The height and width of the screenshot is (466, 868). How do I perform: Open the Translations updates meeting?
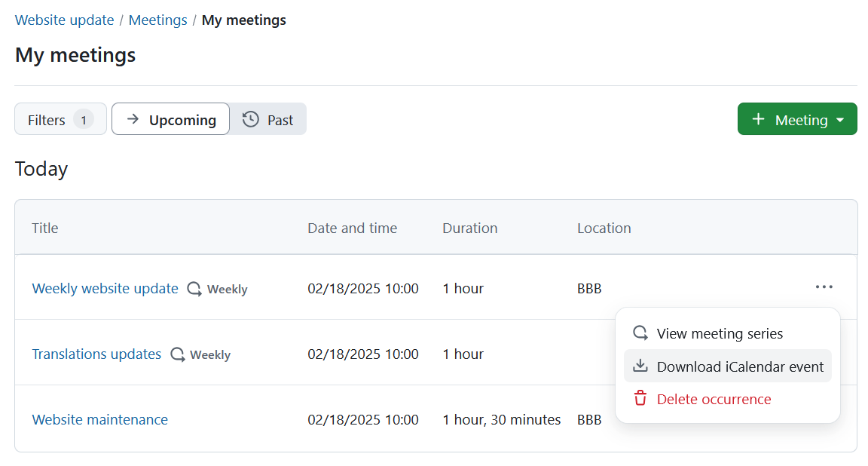(96, 354)
